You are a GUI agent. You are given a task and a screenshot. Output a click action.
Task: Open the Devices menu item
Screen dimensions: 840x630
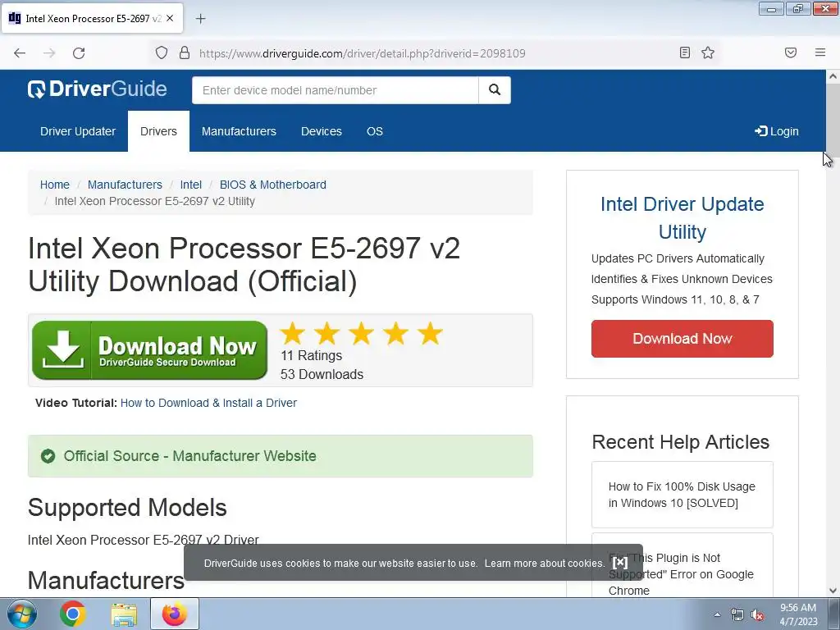[x=322, y=131]
